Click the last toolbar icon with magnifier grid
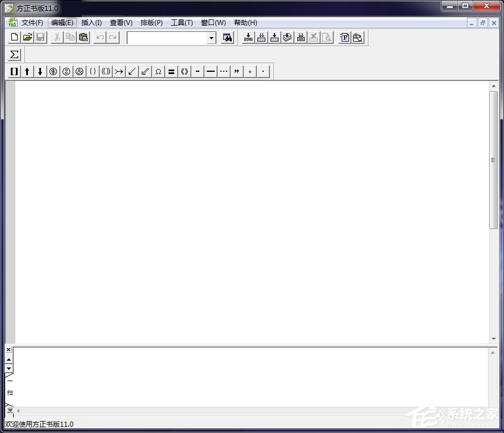Screen dimensions: 504x433 [x=358, y=38]
